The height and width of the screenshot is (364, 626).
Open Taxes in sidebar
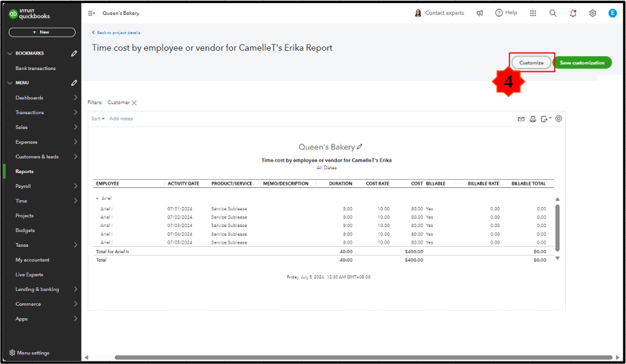pos(22,245)
